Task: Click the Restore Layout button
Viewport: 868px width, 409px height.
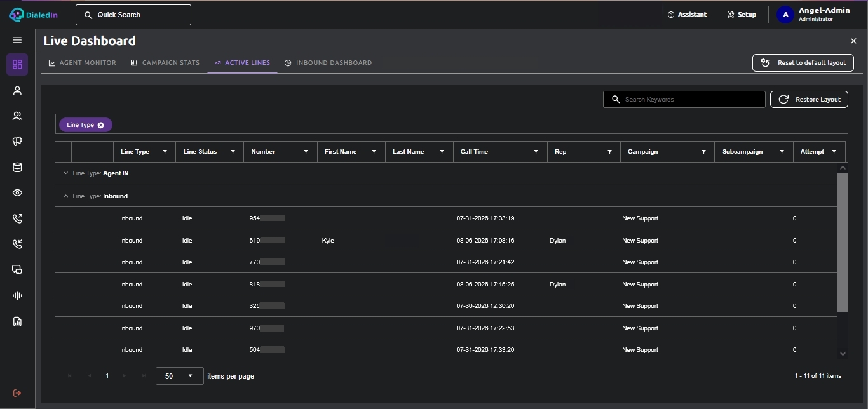Action: pyautogui.click(x=809, y=100)
